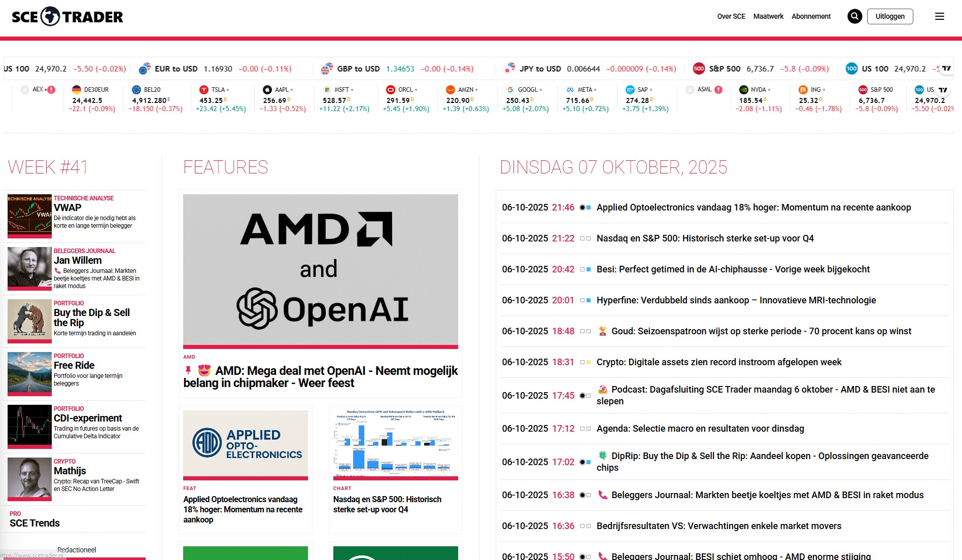Click the NVDA ticker icon

(743, 90)
